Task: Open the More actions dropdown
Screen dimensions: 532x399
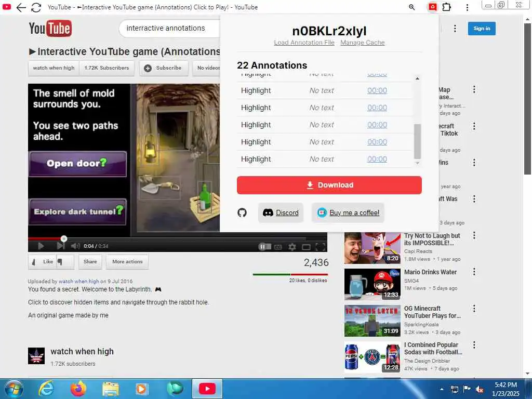Action: 127,262
